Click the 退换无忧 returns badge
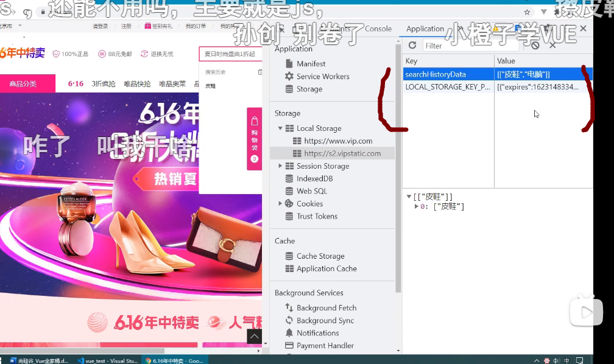This screenshot has width=614, height=364. coord(157,54)
